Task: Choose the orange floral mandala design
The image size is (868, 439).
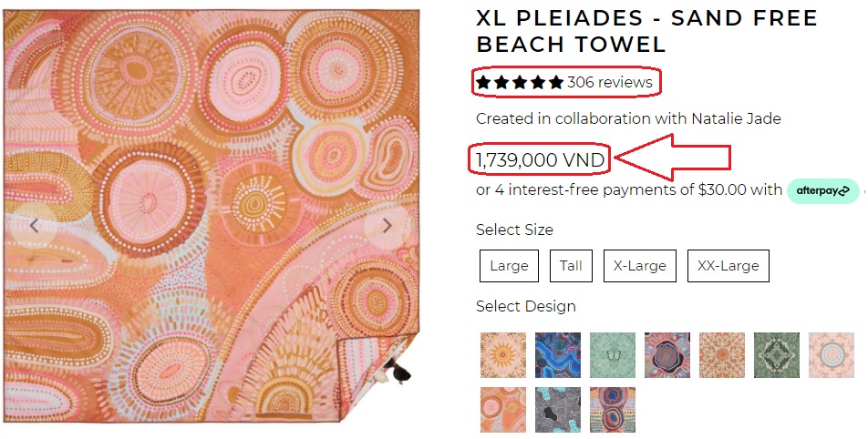Action: coord(722,355)
